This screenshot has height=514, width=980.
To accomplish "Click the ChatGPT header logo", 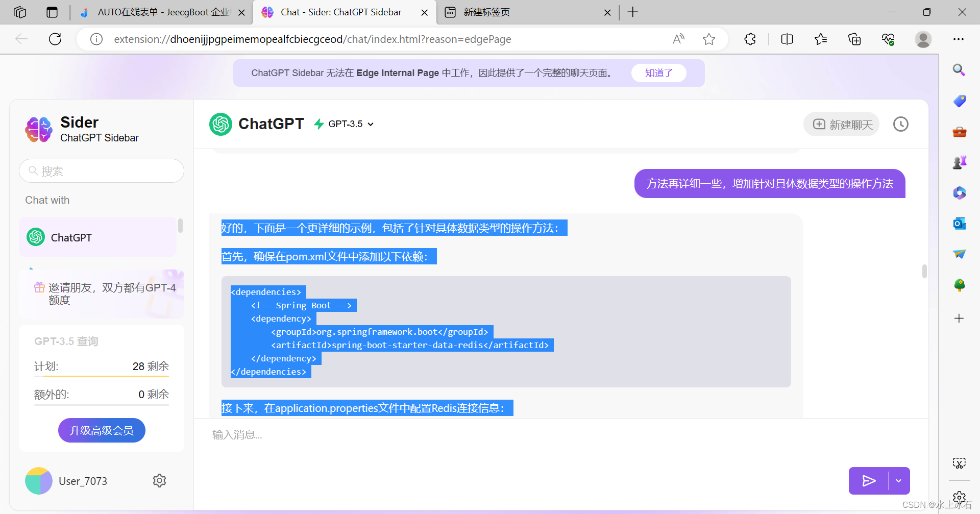I will 220,124.
